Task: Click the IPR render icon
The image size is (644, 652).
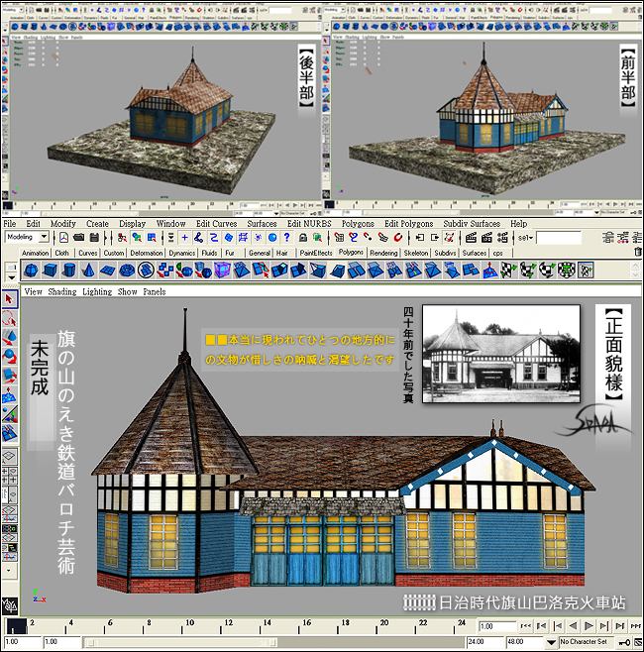Action: (x=486, y=238)
